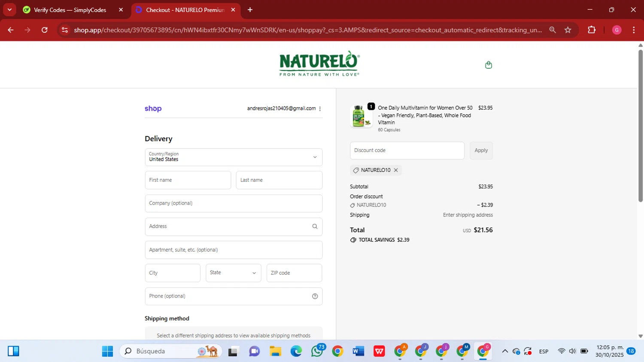The width and height of the screenshot is (644, 362).
Task: Open the Chrome profile avatar
Action: (x=617, y=30)
